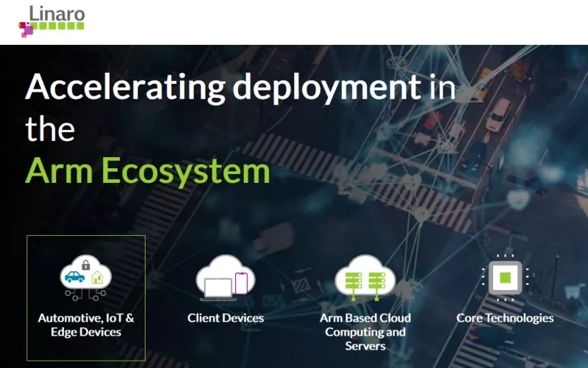Image resolution: width=588 pixels, height=368 pixels.
Task: Select the Client Devices cloud icon
Action: (225, 281)
